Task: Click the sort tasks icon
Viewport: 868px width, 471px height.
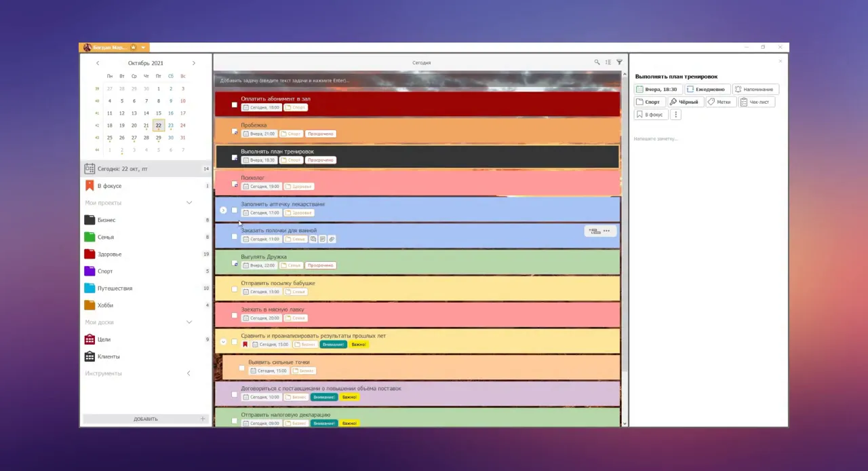Action: click(x=608, y=62)
